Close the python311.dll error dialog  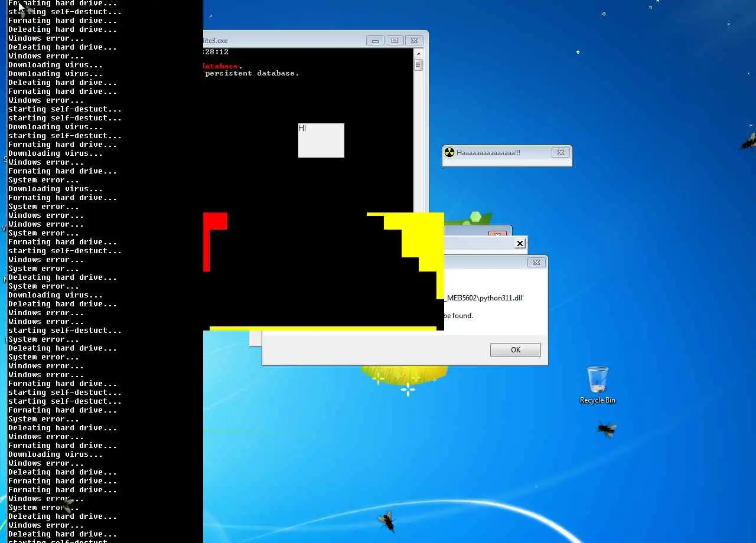536,262
